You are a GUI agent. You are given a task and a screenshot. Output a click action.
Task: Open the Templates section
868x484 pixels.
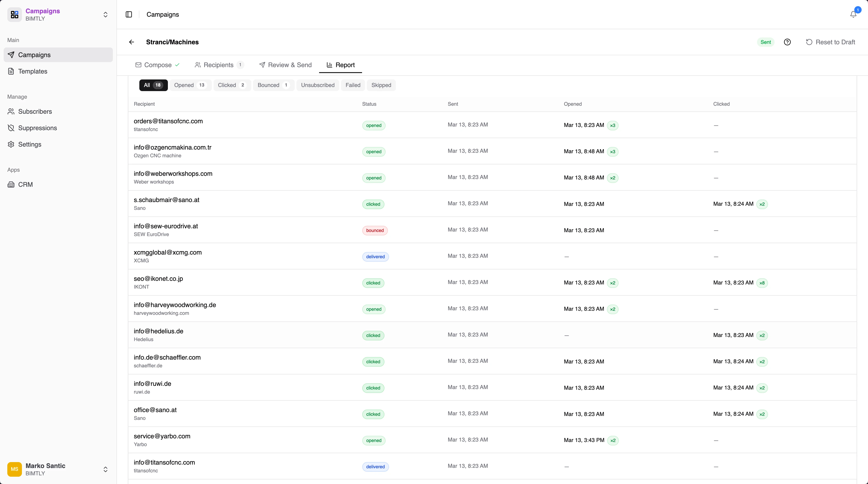coord(32,71)
